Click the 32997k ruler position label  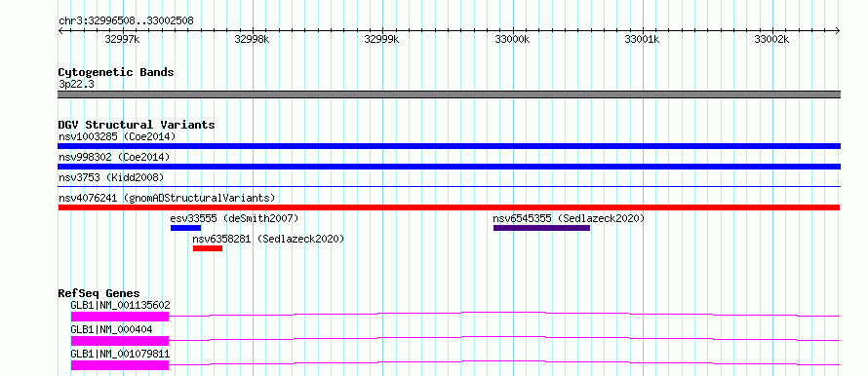[122, 40]
